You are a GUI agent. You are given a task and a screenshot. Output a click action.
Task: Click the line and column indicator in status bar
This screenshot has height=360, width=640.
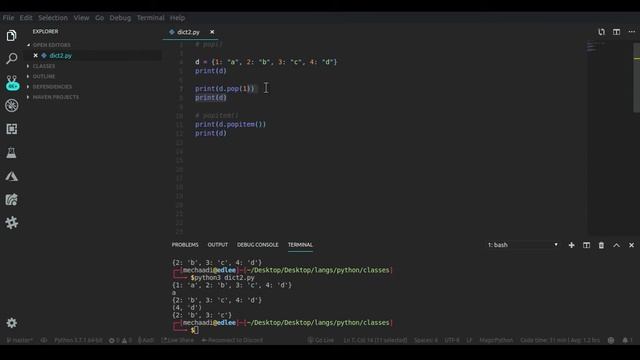pyautogui.click(x=375, y=340)
